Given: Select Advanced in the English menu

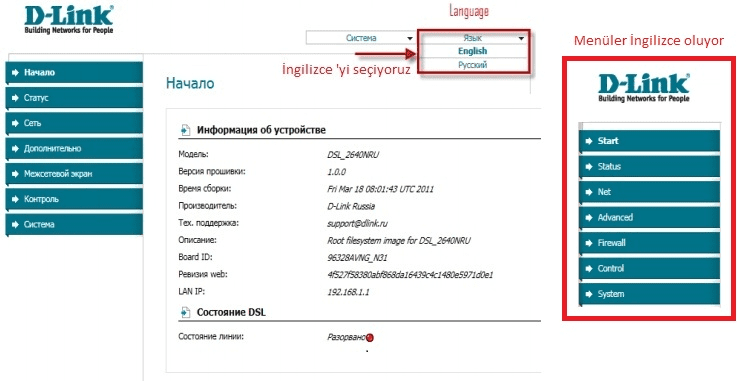Looking at the screenshot, I should point(649,218).
